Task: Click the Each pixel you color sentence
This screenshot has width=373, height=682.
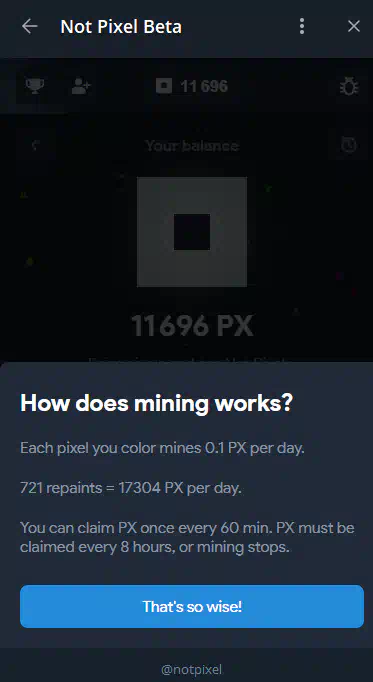Action: (162, 448)
